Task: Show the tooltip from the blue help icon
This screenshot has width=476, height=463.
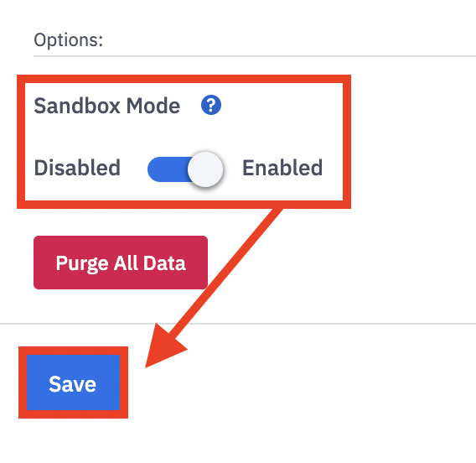Action: point(211,105)
